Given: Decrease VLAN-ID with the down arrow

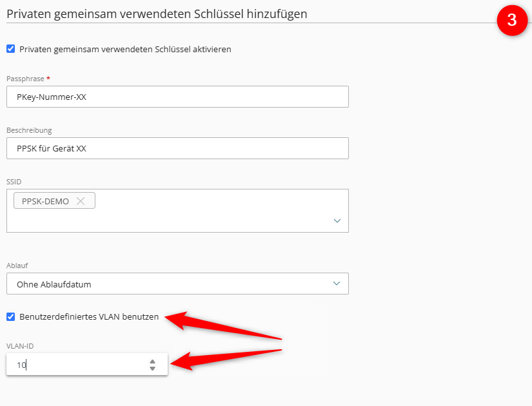Looking at the screenshot, I should (152, 369).
